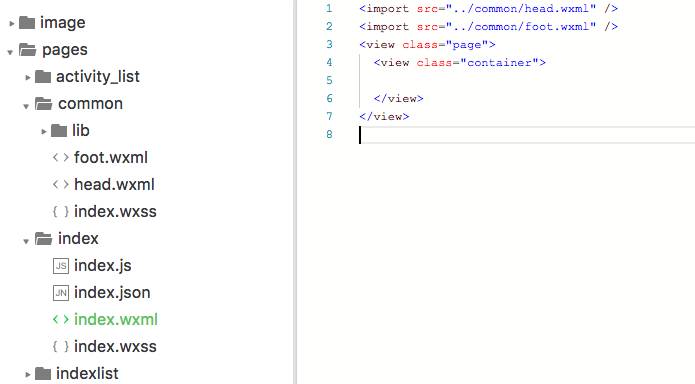Click the indexlist folder icon

tap(43, 374)
